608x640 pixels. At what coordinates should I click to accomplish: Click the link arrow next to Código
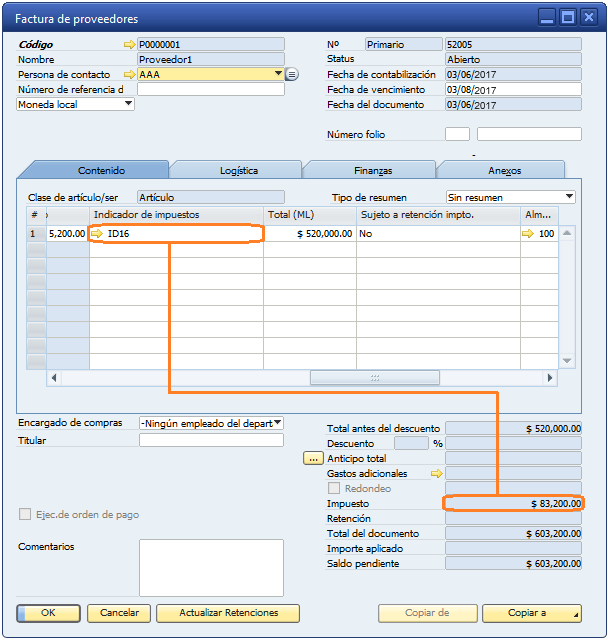128,45
